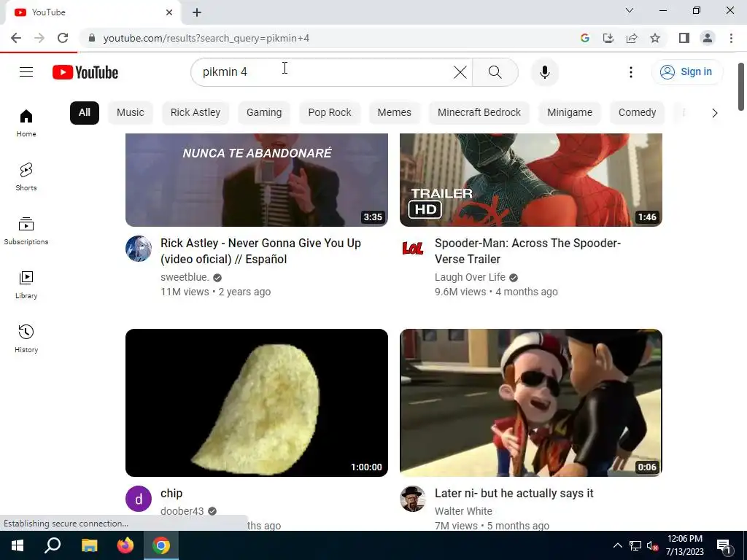The width and height of the screenshot is (747, 560).
Task: Select the Memes filter chip
Action: tap(394, 113)
